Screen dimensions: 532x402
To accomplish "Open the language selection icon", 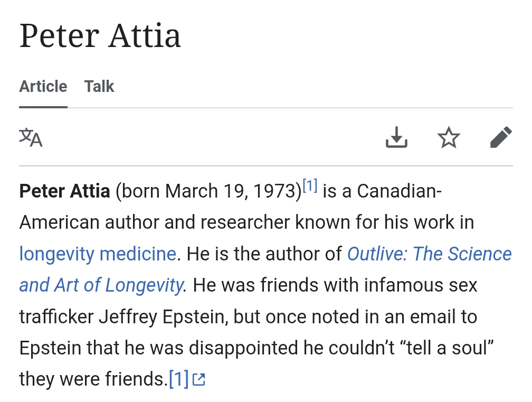I will pyautogui.click(x=31, y=138).
